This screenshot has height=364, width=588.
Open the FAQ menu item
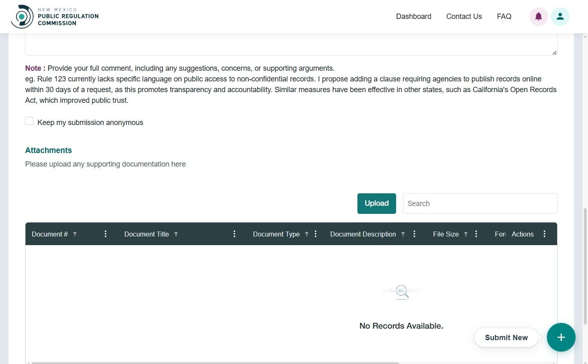504,16
